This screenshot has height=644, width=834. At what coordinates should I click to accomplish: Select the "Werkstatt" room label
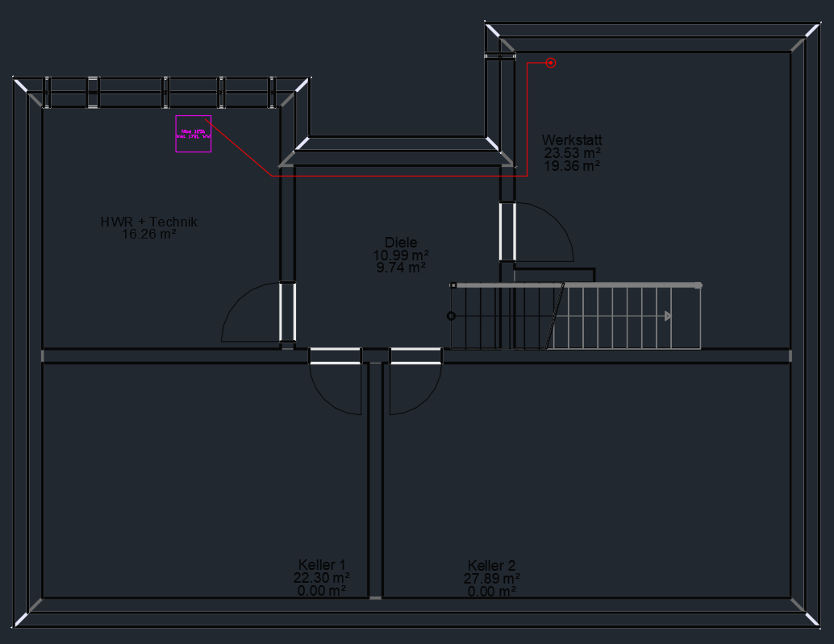572,139
